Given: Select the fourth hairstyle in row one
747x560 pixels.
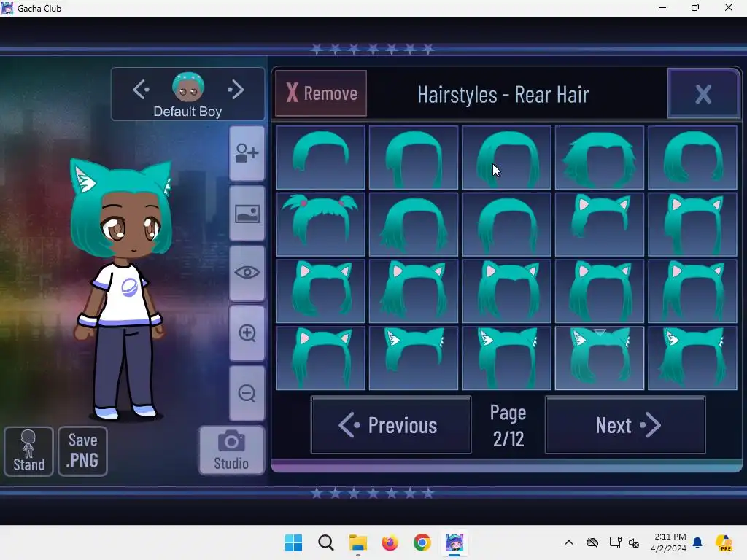Looking at the screenshot, I should coord(600,157).
